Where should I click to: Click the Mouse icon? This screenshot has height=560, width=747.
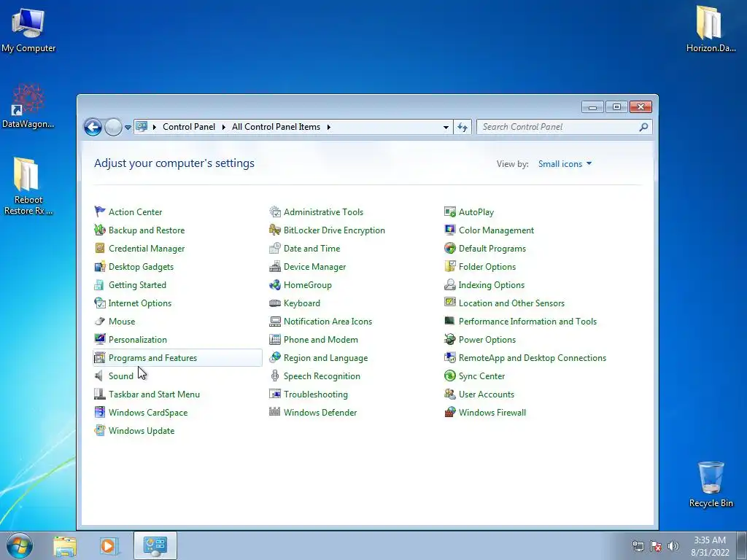[x=99, y=322]
